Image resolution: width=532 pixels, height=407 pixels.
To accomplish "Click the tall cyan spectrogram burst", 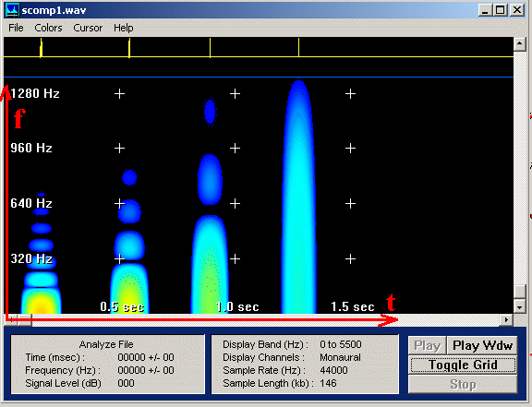I will [x=298, y=197].
